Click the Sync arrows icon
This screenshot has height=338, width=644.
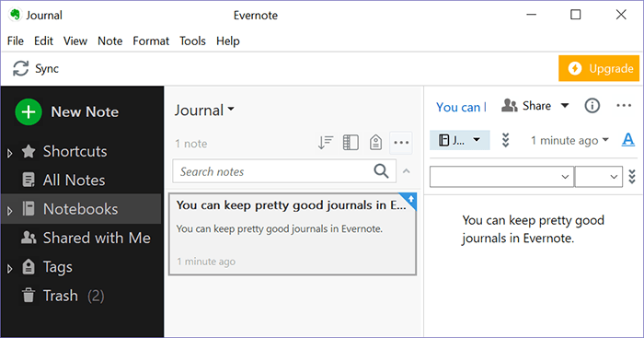point(20,68)
